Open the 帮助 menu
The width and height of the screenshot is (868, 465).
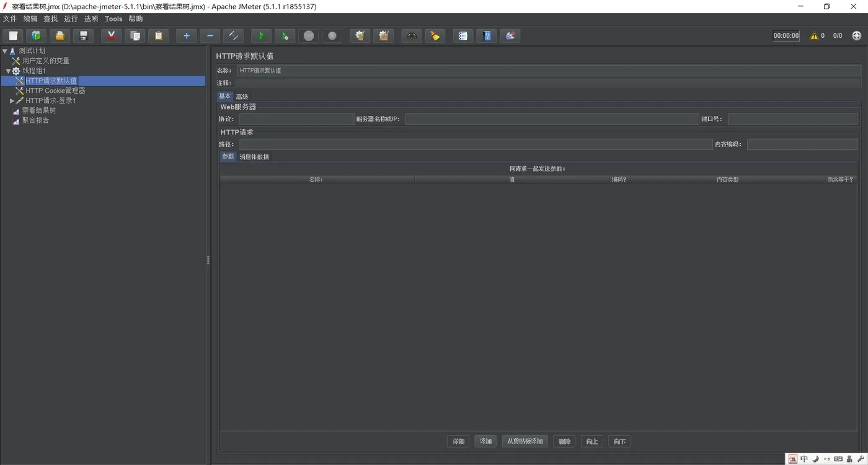pos(136,19)
